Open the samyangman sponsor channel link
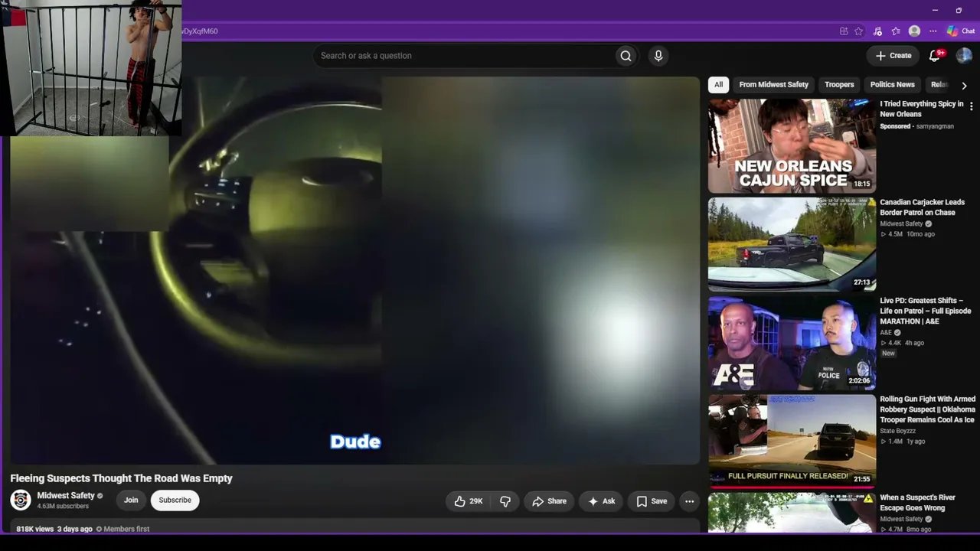 (935, 126)
